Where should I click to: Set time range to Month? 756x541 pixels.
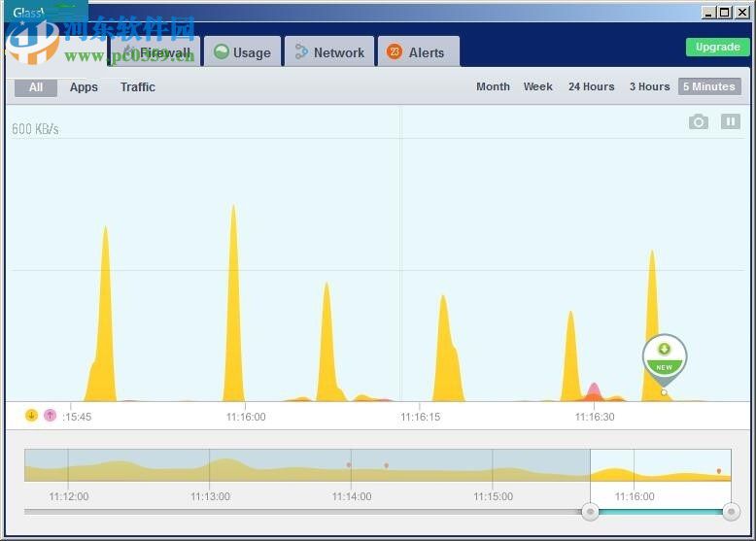coord(493,86)
